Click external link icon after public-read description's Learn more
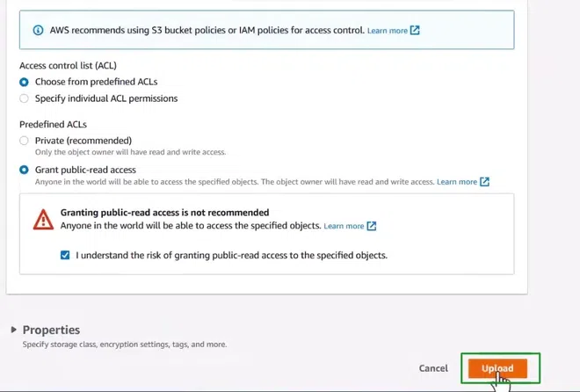Screen dimensions: 580x392 (x=485, y=182)
